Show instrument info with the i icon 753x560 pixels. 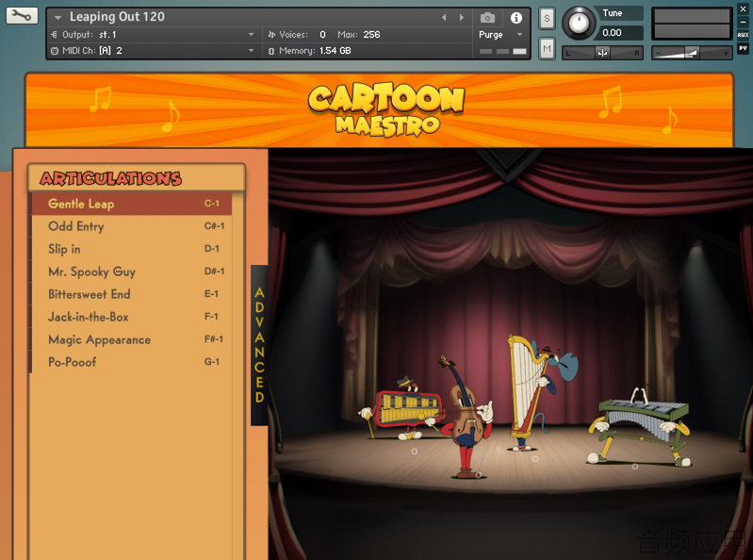coord(516,18)
